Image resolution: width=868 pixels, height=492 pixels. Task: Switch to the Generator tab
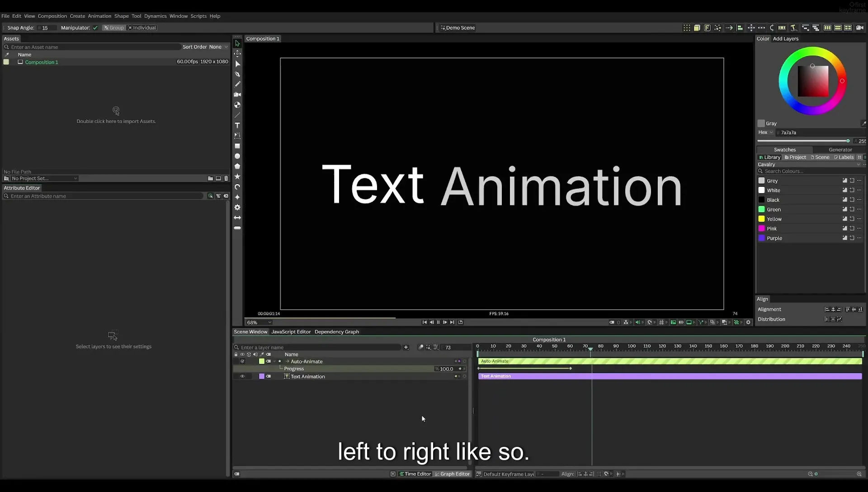[840, 150]
